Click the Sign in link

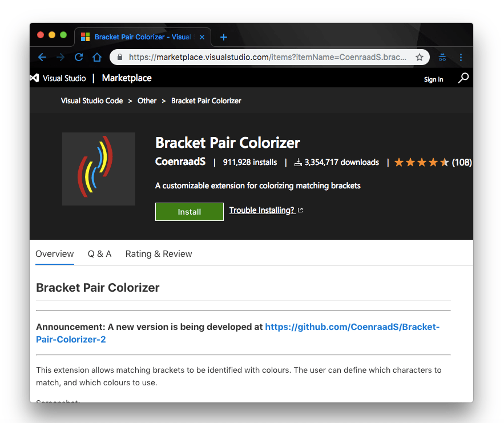pos(433,79)
